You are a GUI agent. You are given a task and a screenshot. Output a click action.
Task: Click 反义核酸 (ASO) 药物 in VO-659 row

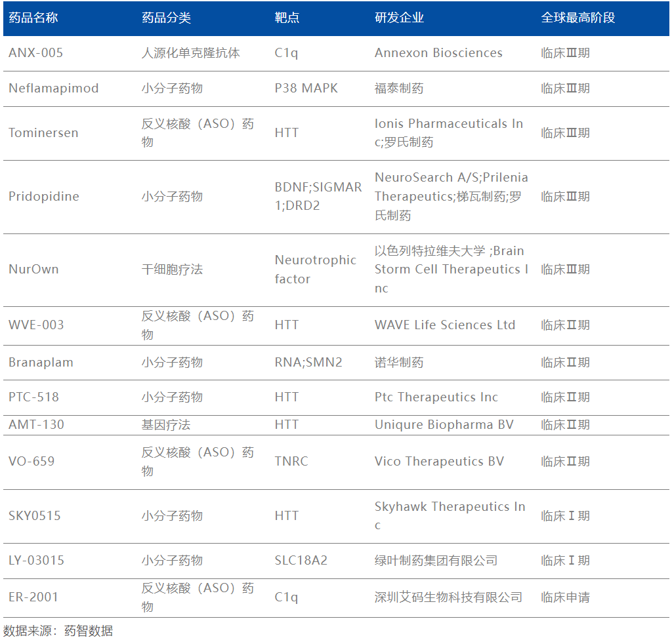[198, 461]
